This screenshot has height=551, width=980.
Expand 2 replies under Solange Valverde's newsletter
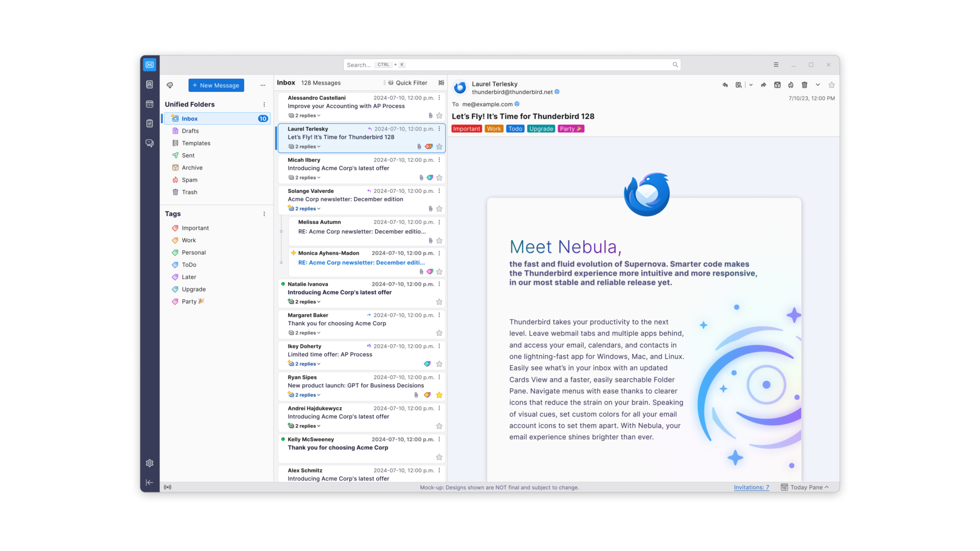click(x=305, y=208)
